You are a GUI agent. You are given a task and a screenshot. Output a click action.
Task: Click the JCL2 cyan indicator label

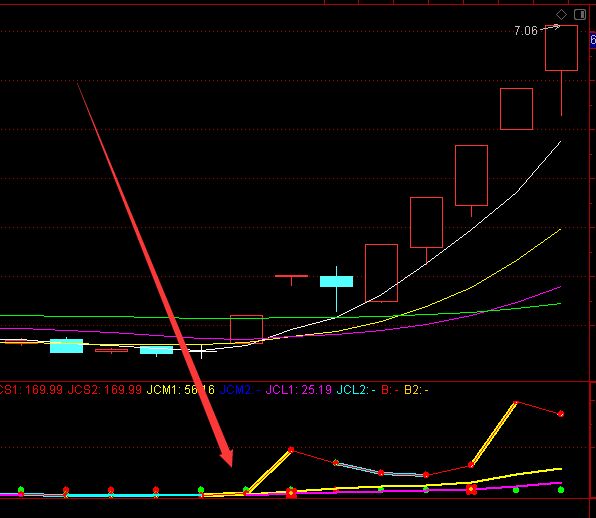356,390
